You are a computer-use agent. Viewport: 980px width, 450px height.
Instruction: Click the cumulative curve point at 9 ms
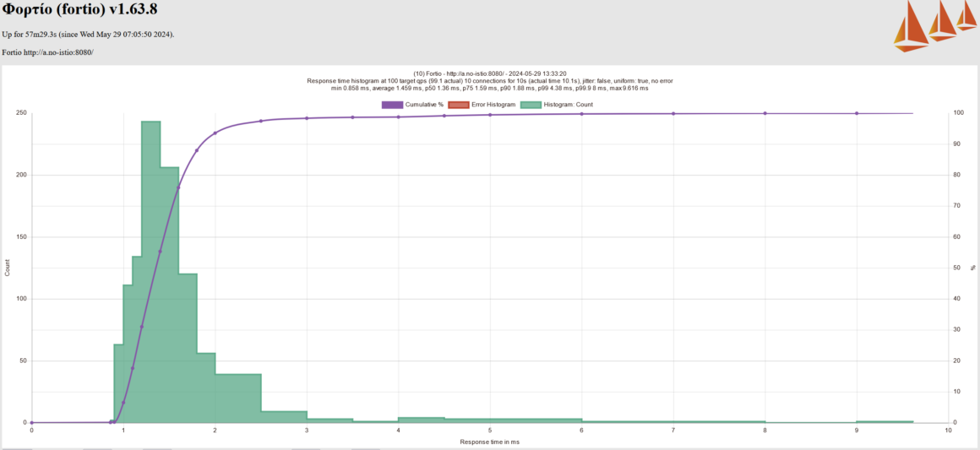point(857,114)
